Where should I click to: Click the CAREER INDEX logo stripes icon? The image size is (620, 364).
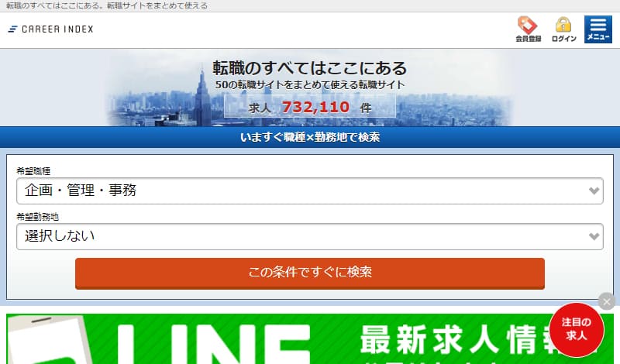click(13, 29)
